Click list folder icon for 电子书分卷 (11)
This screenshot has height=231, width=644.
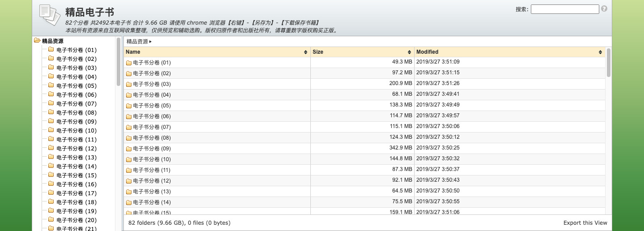(129, 170)
